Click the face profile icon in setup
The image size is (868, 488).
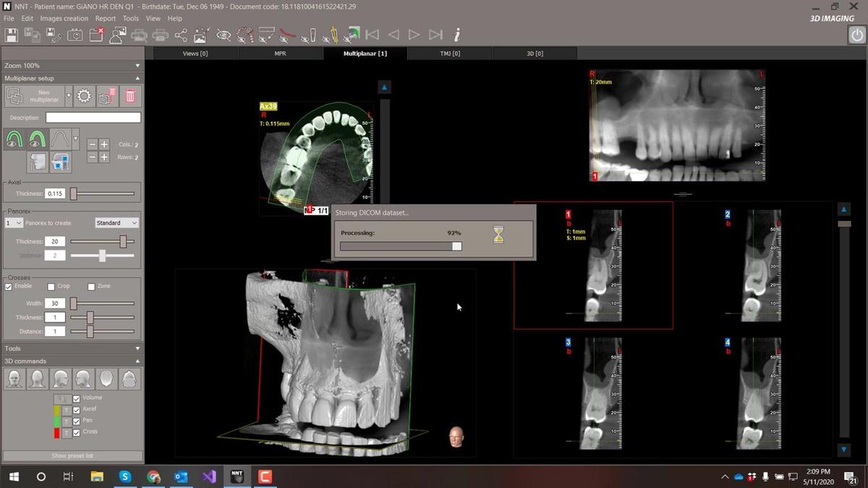38,162
